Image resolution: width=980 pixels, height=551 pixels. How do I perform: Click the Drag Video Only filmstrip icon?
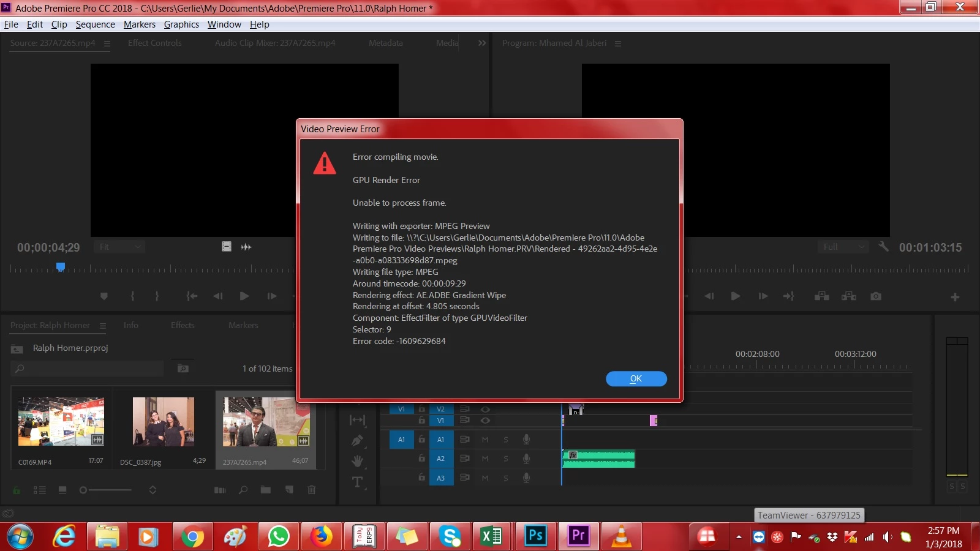point(227,247)
